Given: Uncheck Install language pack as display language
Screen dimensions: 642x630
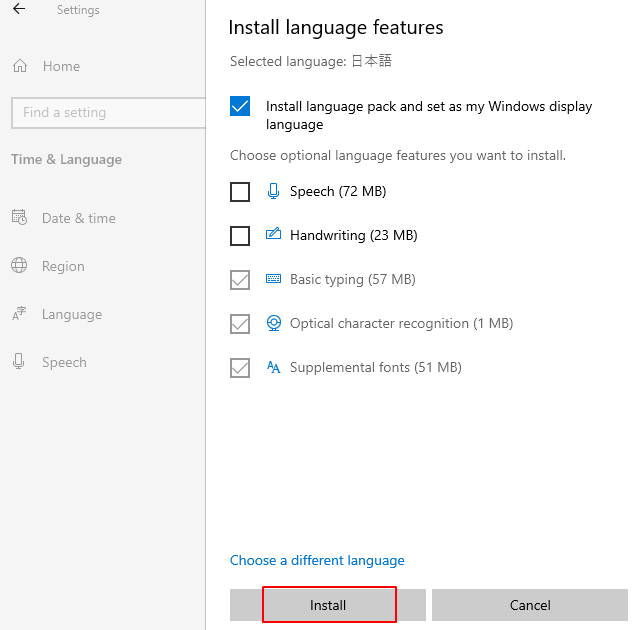Looking at the screenshot, I should pyautogui.click(x=240, y=106).
